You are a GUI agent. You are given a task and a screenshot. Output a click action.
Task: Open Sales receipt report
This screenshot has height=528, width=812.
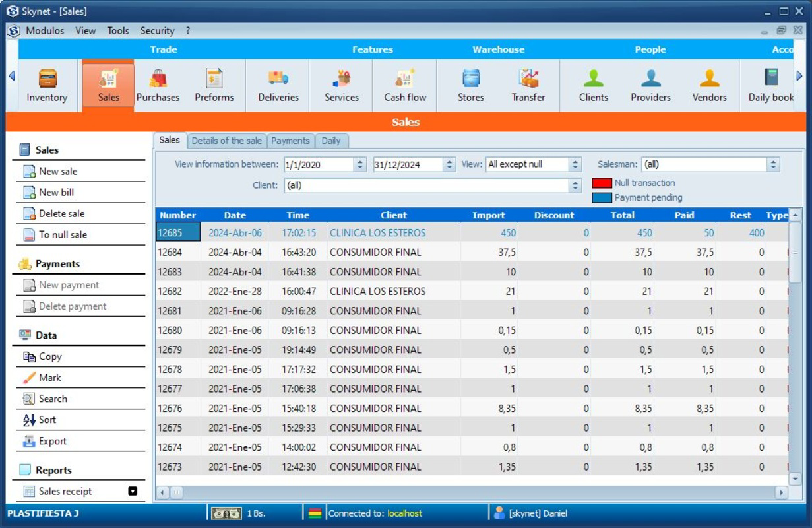[65, 491]
